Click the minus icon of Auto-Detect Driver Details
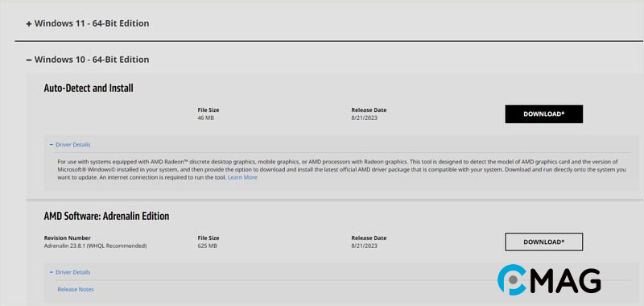The height and width of the screenshot is (306, 644). 52,145
